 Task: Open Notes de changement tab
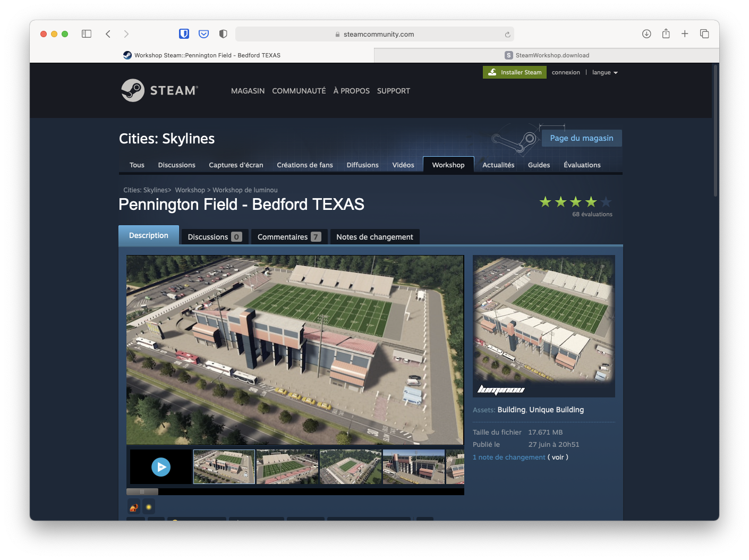point(375,237)
